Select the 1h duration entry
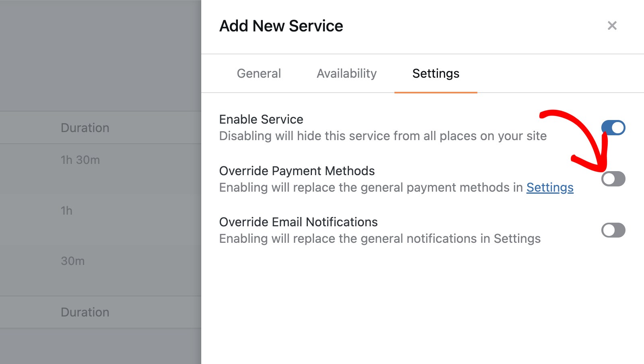Screen dimensions: 644x364 [66, 210]
